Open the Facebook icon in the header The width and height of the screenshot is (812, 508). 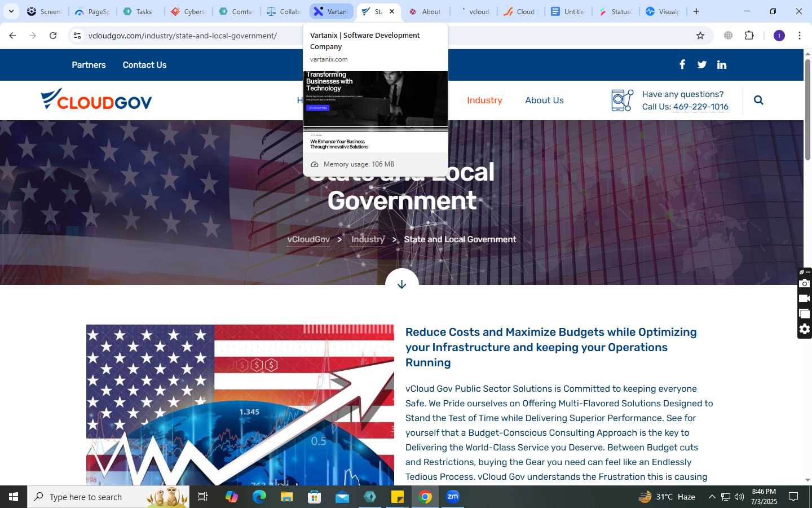click(x=682, y=64)
